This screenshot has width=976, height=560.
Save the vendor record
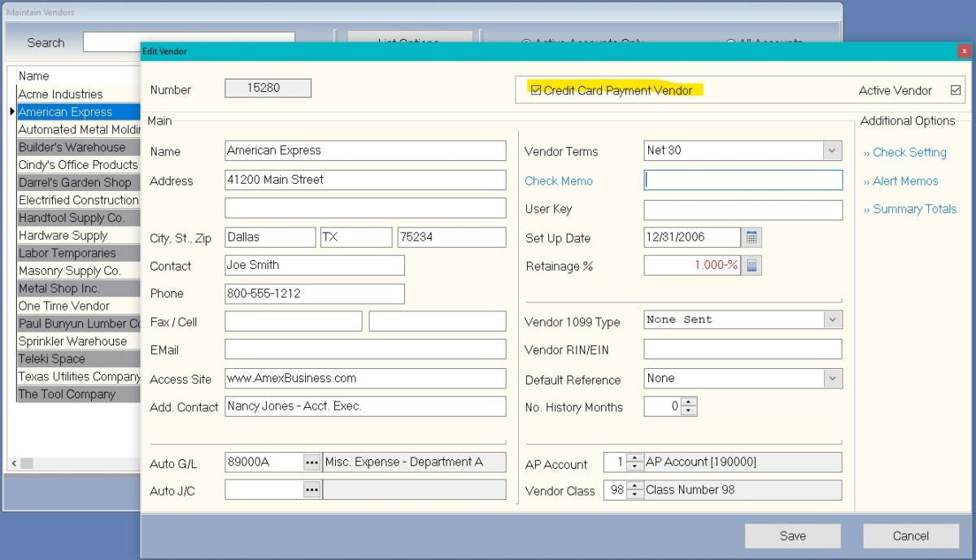(792, 536)
